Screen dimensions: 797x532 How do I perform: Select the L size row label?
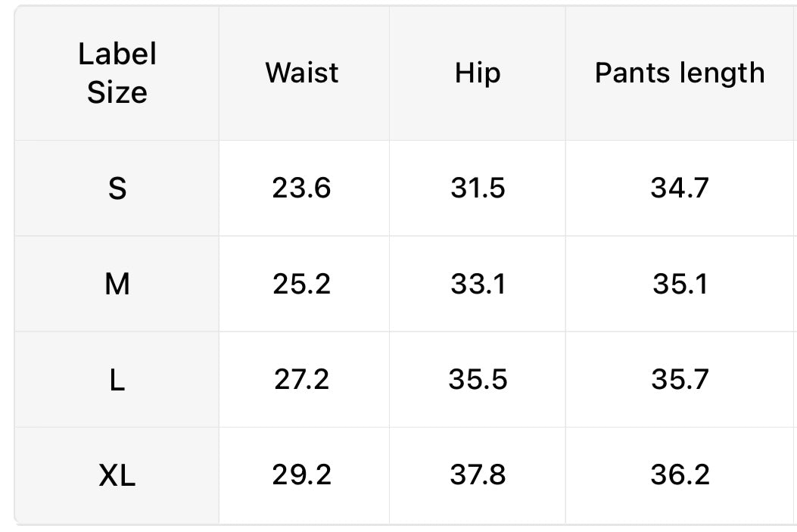click(117, 379)
